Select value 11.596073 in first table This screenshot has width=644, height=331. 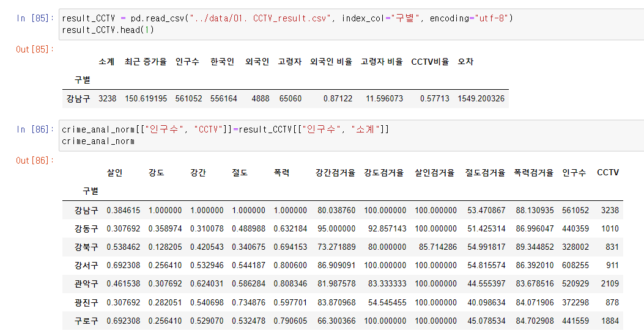pos(385,98)
